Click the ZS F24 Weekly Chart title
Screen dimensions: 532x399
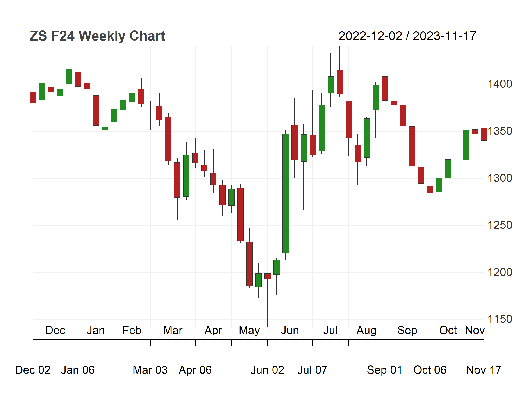pyautogui.click(x=97, y=36)
